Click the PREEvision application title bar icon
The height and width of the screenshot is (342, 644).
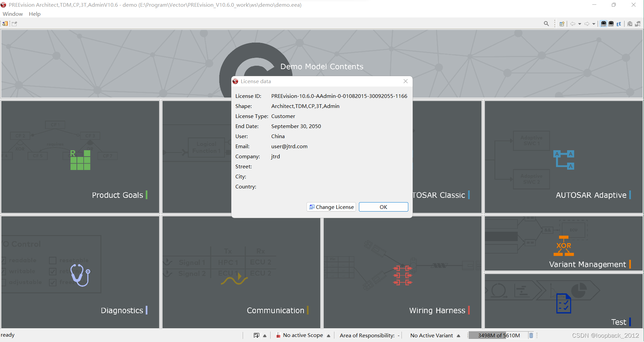coord(3,5)
